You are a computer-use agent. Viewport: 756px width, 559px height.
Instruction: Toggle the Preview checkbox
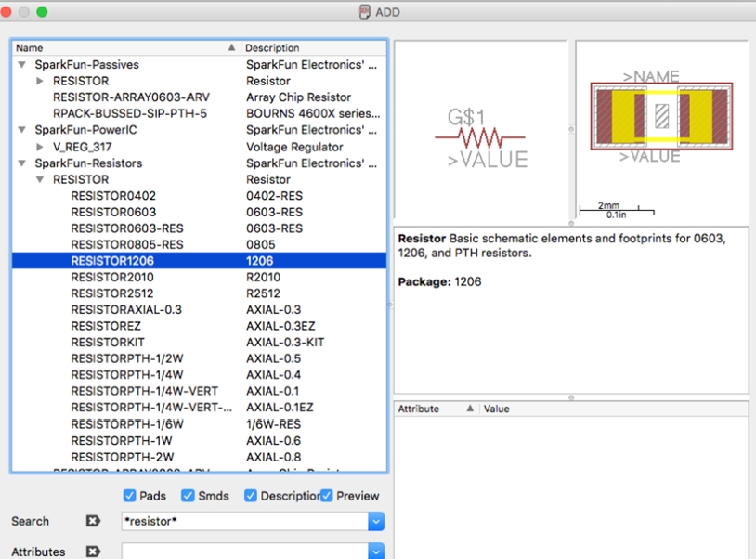tap(326, 495)
